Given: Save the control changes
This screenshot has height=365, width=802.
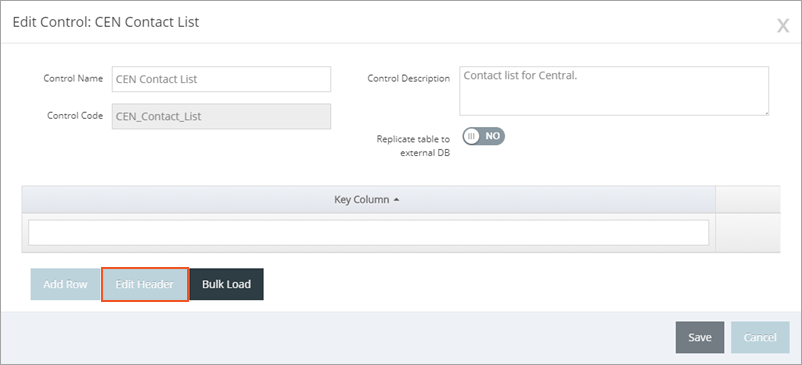Looking at the screenshot, I should click(x=699, y=337).
